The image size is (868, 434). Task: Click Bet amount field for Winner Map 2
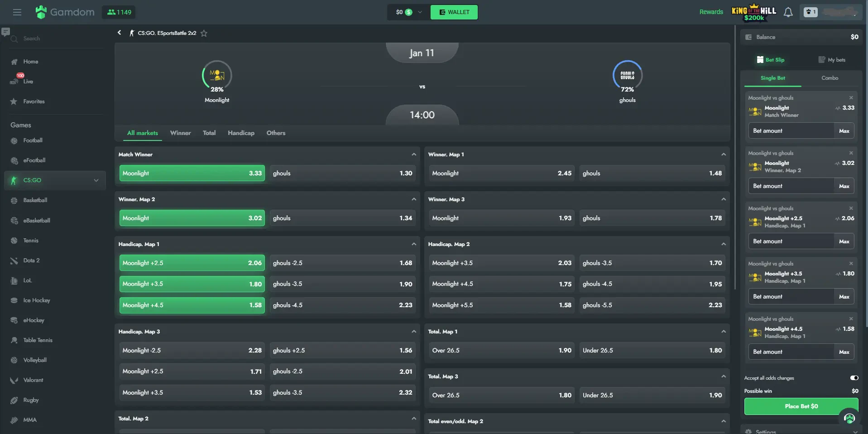(x=791, y=186)
